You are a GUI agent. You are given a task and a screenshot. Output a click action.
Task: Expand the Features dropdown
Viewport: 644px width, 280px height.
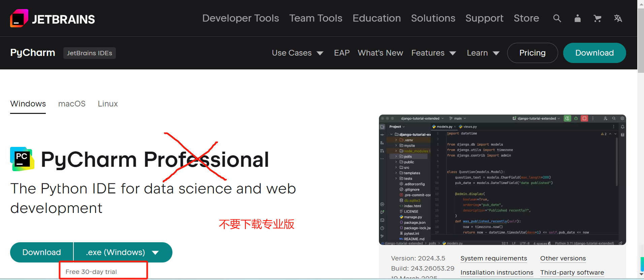click(x=434, y=53)
